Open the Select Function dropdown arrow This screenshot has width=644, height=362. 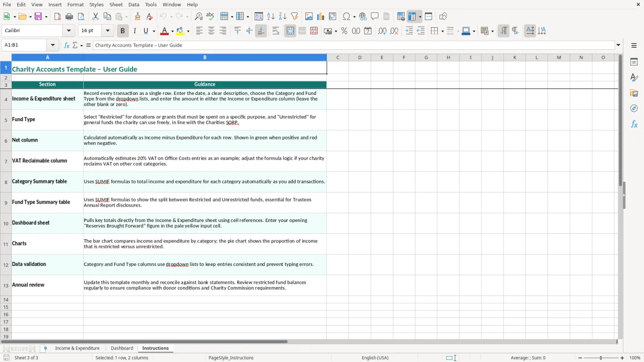click(82, 45)
